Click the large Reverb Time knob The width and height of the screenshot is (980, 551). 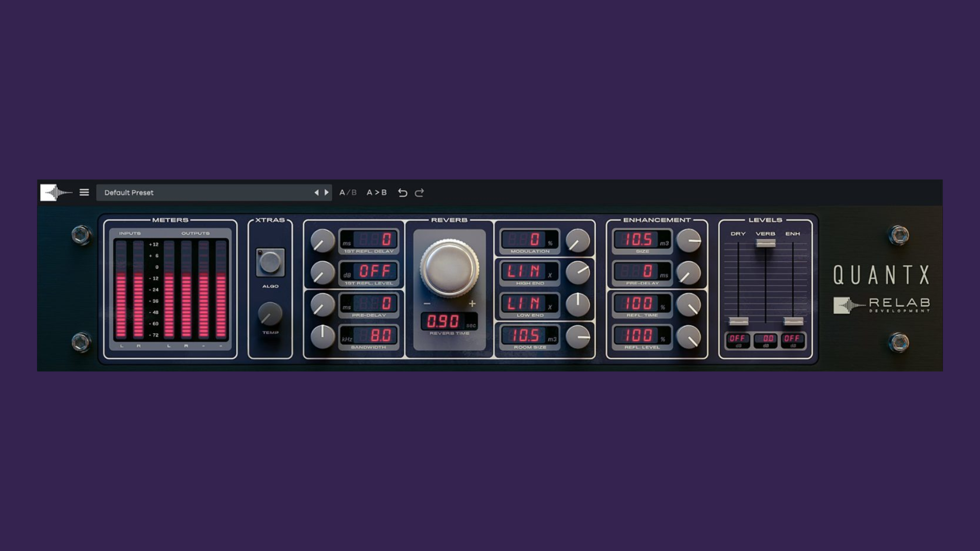tap(449, 268)
